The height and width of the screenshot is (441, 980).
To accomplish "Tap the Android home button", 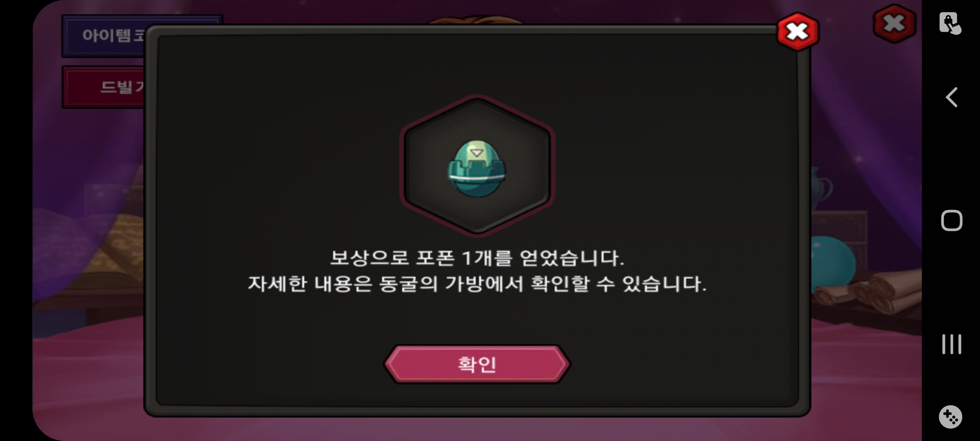I will 951,220.
